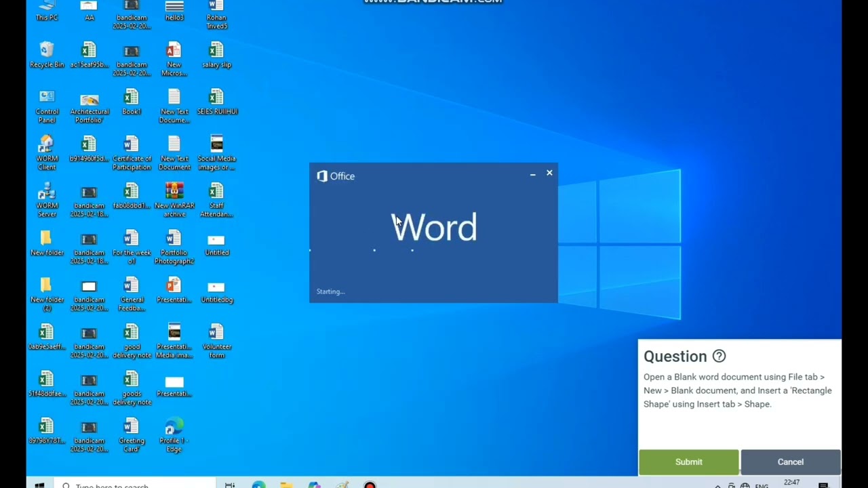The height and width of the screenshot is (488, 868).
Task: Open the WORM Server shortcut
Action: click(47, 200)
